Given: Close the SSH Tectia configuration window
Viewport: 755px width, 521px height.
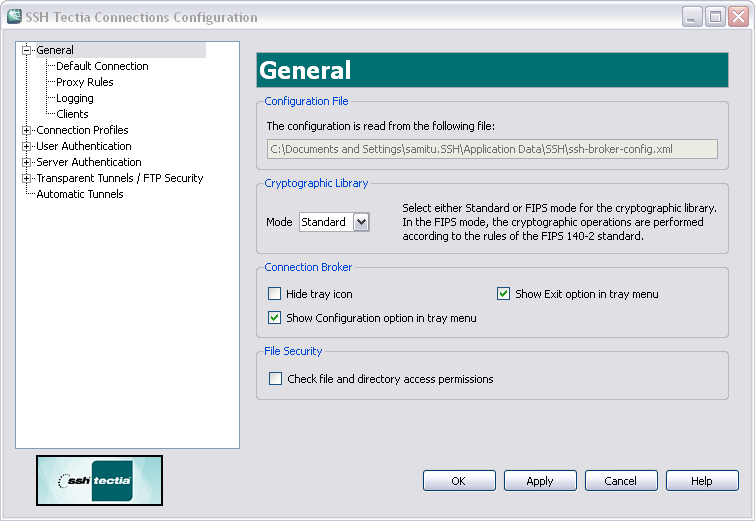Looking at the screenshot, I should [738, 17].
